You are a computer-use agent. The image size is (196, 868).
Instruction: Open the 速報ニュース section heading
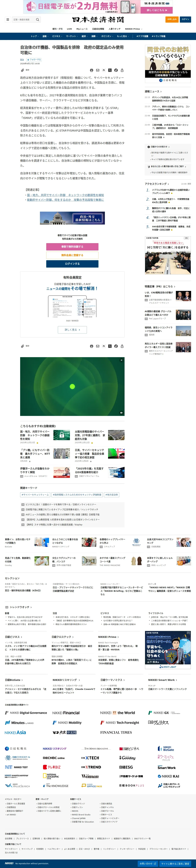pos(153,91)
